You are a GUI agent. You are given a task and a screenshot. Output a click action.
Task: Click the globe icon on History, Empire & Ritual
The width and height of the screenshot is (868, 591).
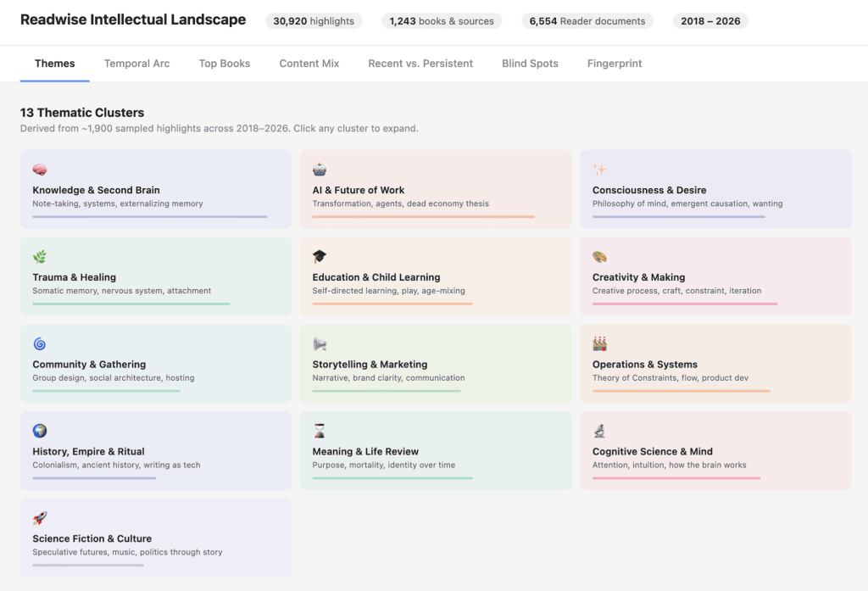39,431
